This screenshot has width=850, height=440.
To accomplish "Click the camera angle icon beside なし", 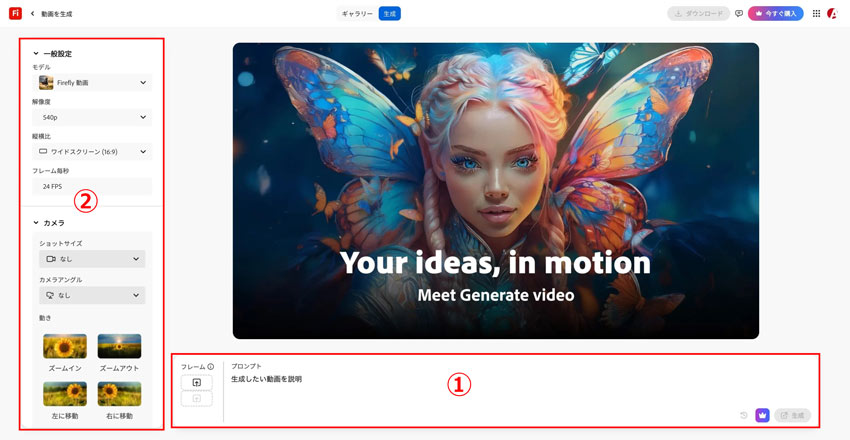I will pos(50,295).
